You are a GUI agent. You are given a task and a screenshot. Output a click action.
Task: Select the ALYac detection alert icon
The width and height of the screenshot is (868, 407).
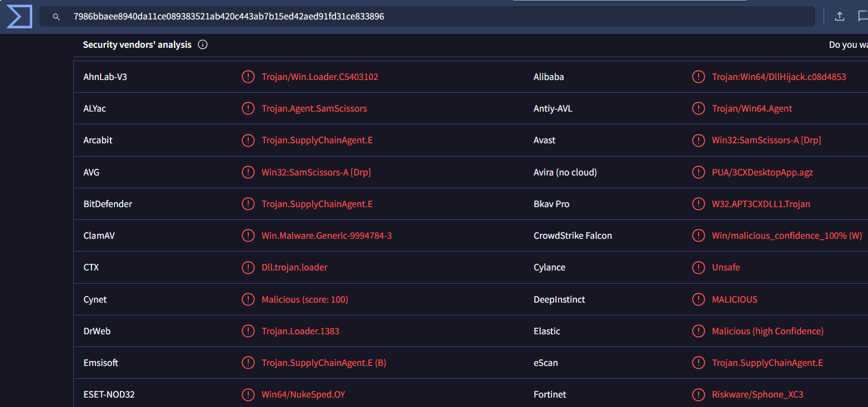(x=248, y=108)
